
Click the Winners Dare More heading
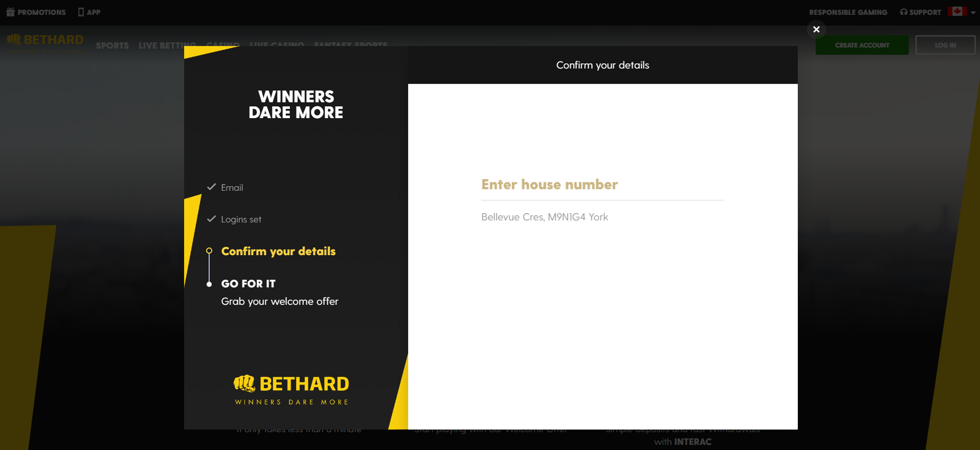(296, 104)
